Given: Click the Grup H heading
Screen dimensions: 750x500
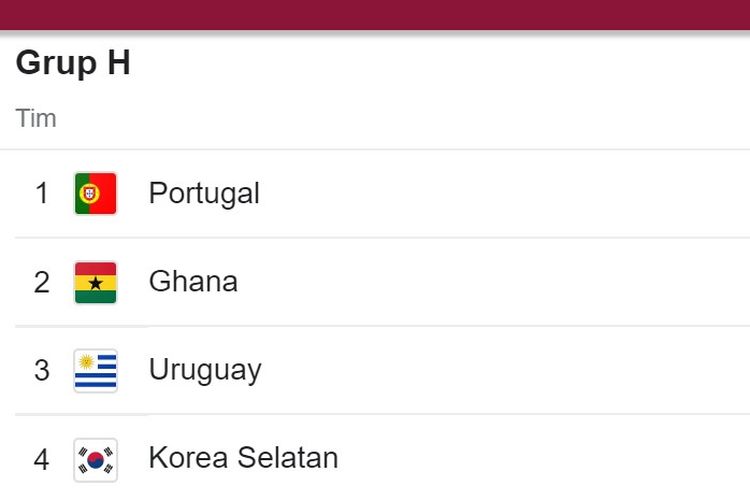Looking at the screenshot, I should [73, 63].
